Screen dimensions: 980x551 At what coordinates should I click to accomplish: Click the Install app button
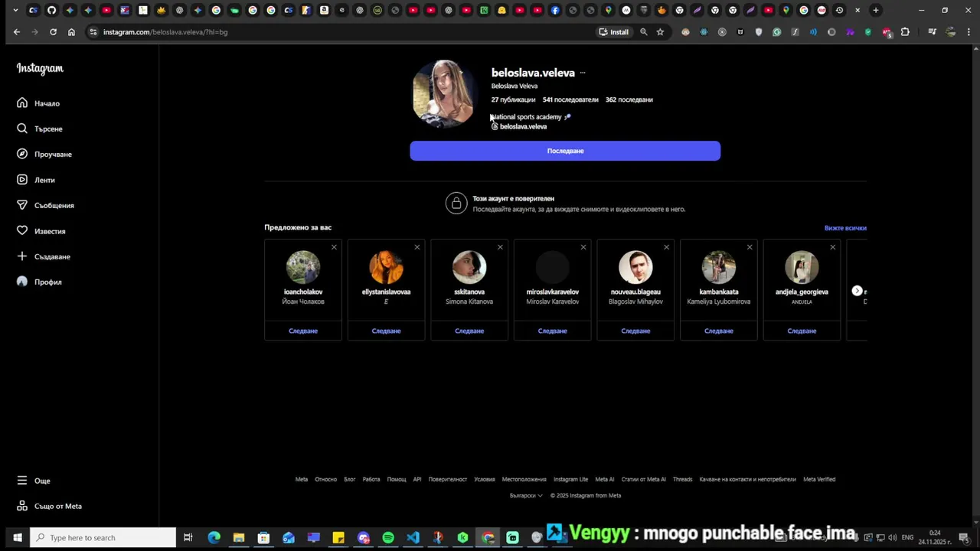[x=614, y=32]
